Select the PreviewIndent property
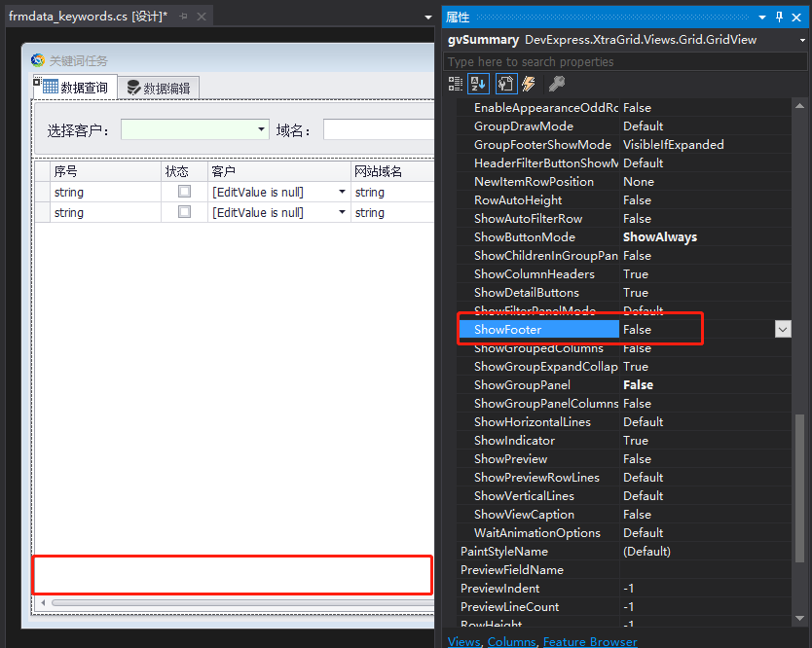This screenshot has height=648, width=812. 499,588
